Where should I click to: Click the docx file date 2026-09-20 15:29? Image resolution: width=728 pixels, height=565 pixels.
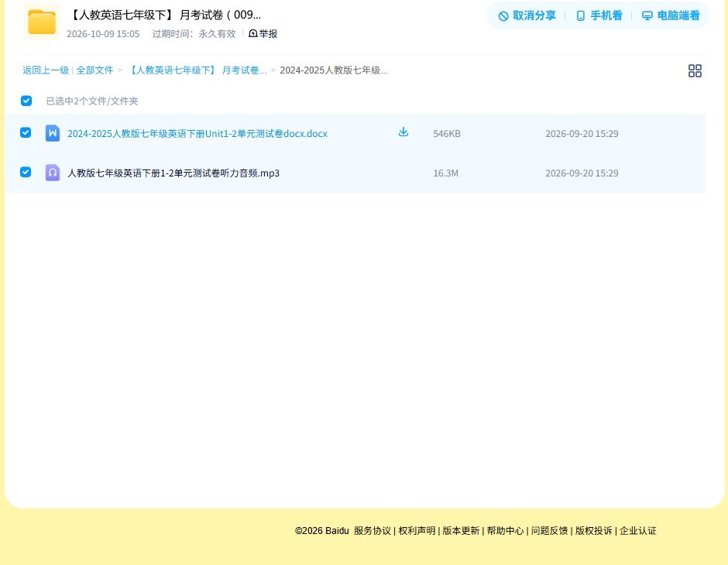point(582,134)
